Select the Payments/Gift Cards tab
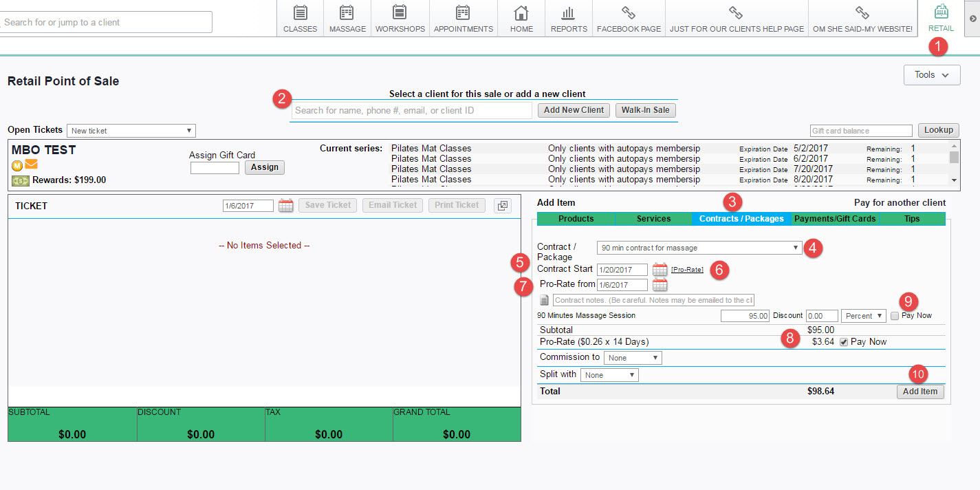The height and width of the screenshot is (490, 980). coord(835,219)
